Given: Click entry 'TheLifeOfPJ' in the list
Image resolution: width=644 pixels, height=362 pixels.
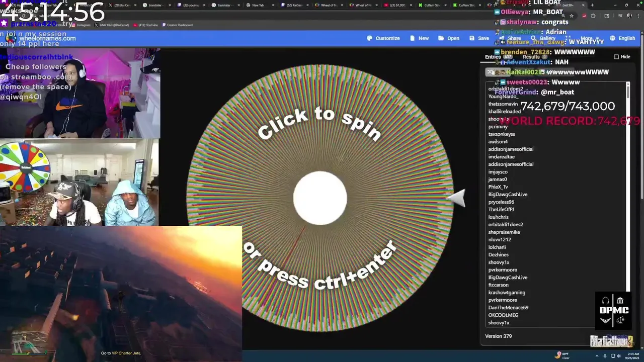Looking at the screenshot, I should click(501, 210).
